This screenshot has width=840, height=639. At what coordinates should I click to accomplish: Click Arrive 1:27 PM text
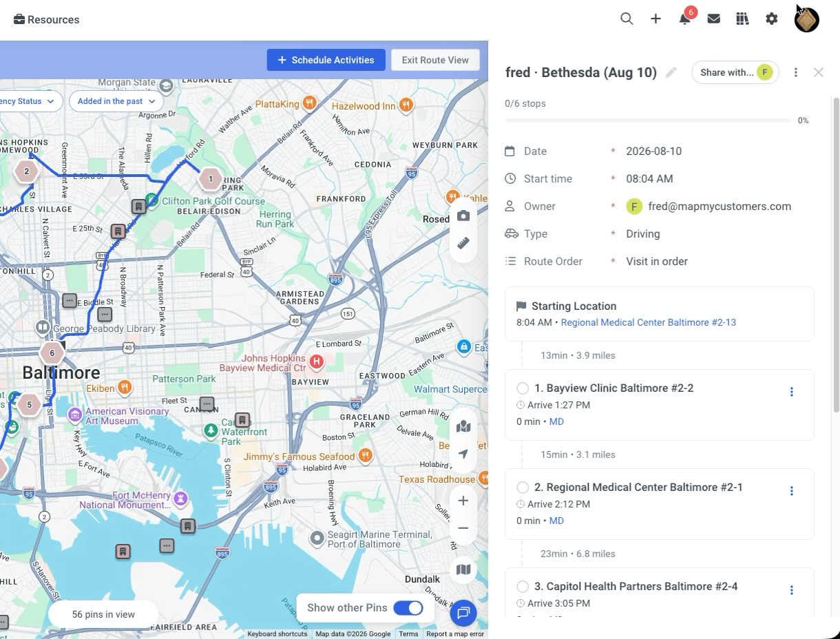pyautogui.click(x=558, y=405)
